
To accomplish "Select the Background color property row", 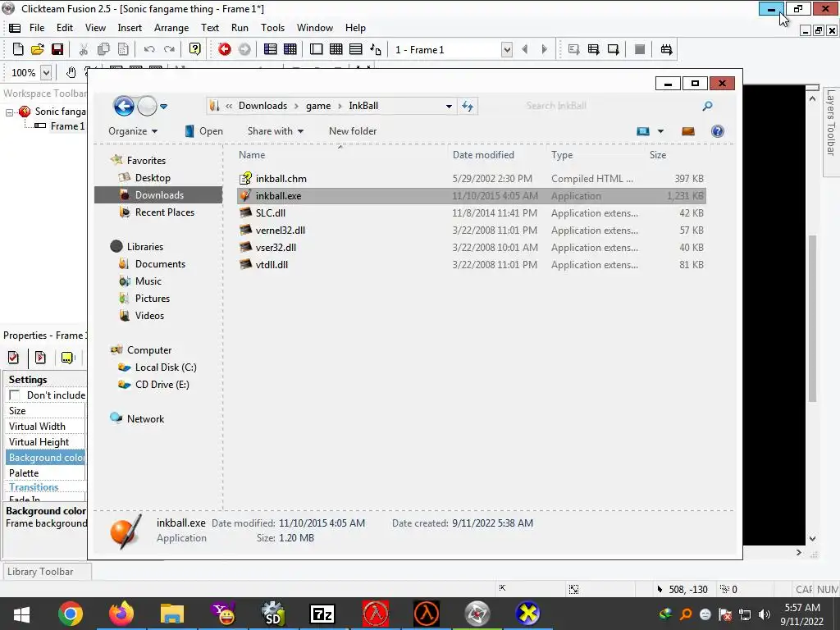I will (x=47, y=458).
